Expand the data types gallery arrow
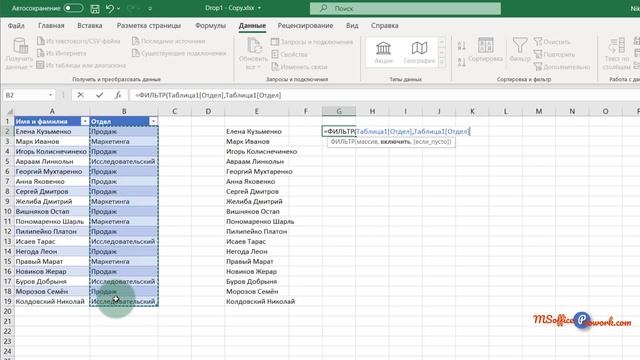Viewport: 640px width, 360px height. (x=442, y=62)
